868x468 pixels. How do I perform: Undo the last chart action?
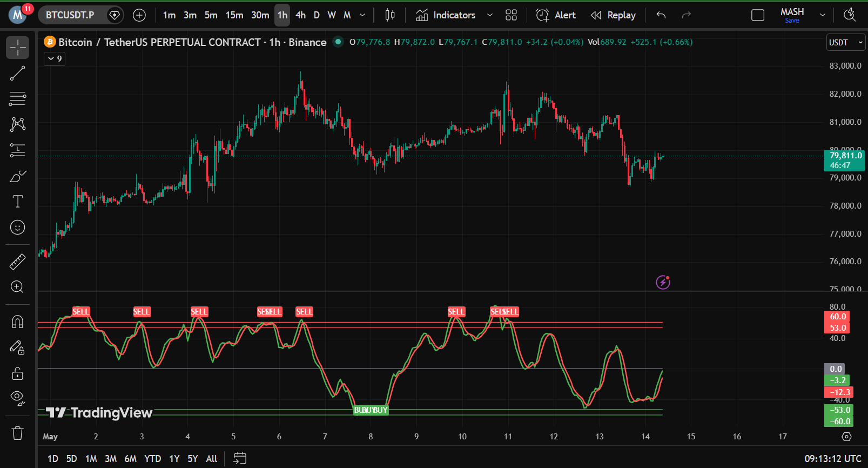click(x=661, y=15)
